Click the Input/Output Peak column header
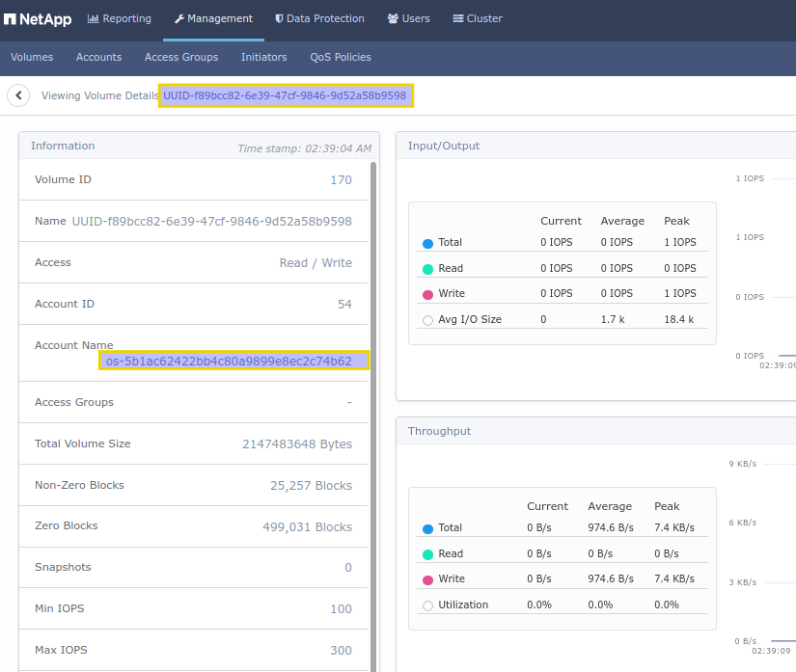The image size is (796, 672). point(676,221)
